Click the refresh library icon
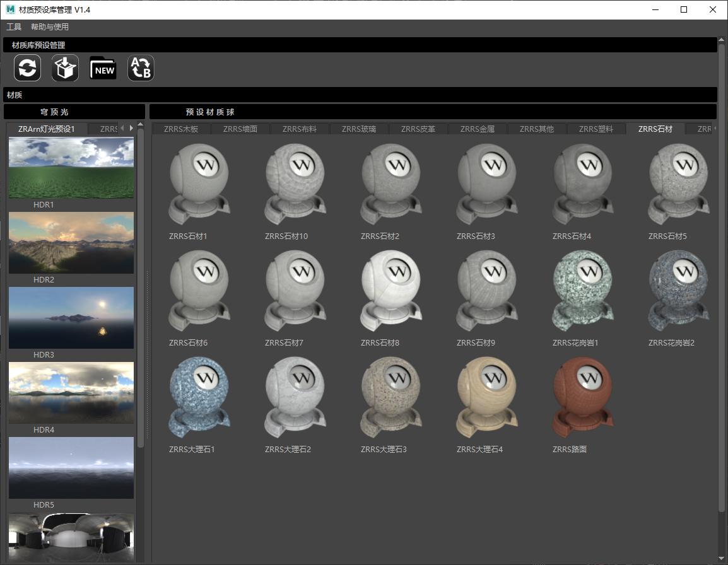728x565 pixels. pos(27,68)
